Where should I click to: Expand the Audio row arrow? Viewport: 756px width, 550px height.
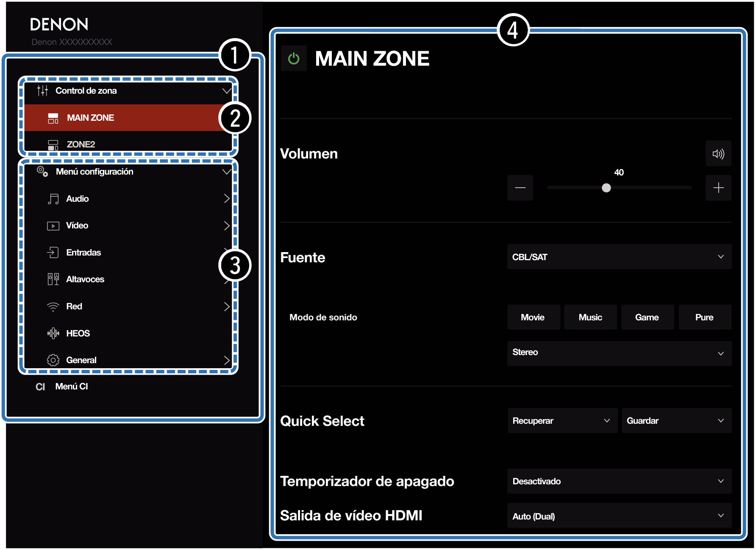click(227, 199)
